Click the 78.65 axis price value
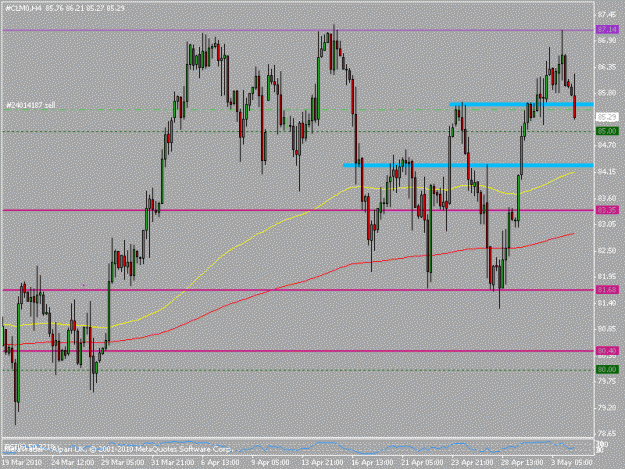The width and height of the screenshot is (625, 469). pos(607,434)
